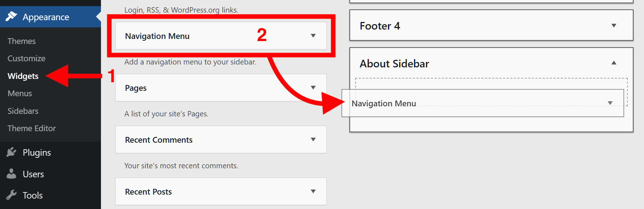Click the Recent Posts widget title
The image size is (644, 209).
(148, 192)
